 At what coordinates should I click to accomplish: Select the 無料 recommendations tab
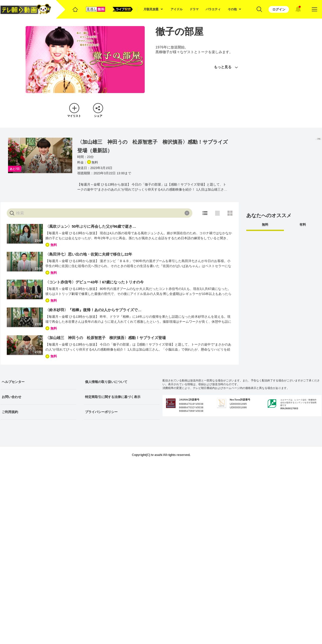(265, 225)
